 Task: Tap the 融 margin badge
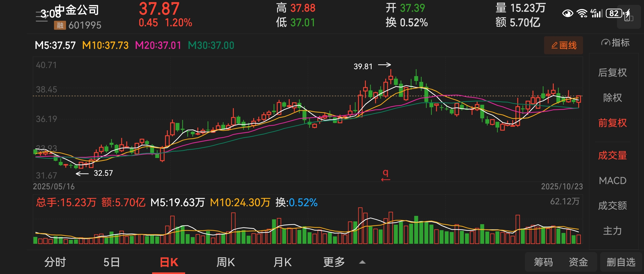pyautogui.click(x=60, y=25)
